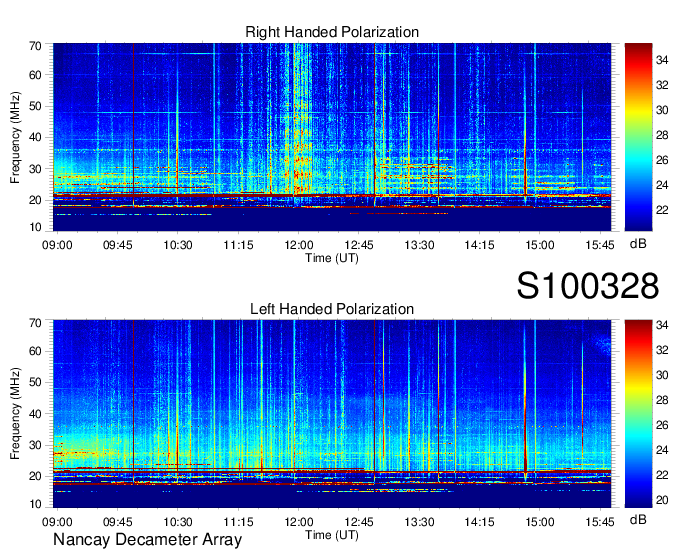Select the S100328 identifier label

click(x=588, y=286)
